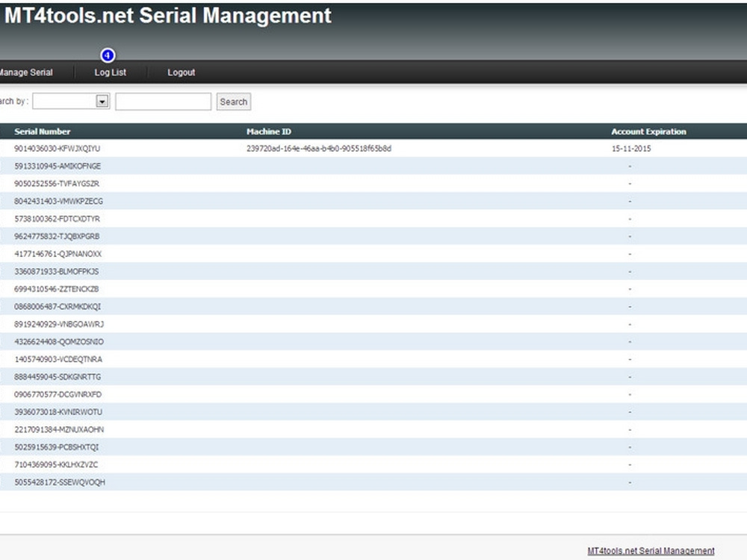Viewport: 747px width, 560px height.
Task: Click the MT4tools.net Serial Management page title
Action: click(167, 16)
